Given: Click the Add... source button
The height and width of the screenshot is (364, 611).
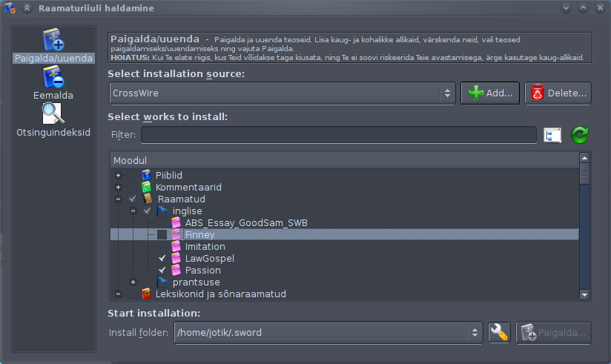Looking at the screenshot, I should coord(490,93).
